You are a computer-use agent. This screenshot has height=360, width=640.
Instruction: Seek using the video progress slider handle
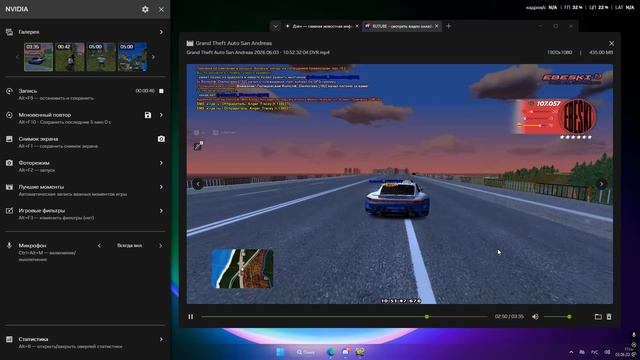(427, 317)
